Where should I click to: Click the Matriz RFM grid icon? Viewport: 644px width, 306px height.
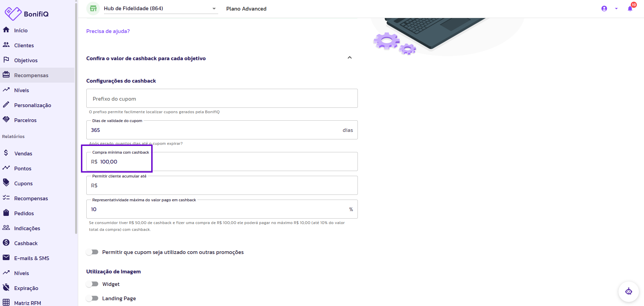coord(6,302)
